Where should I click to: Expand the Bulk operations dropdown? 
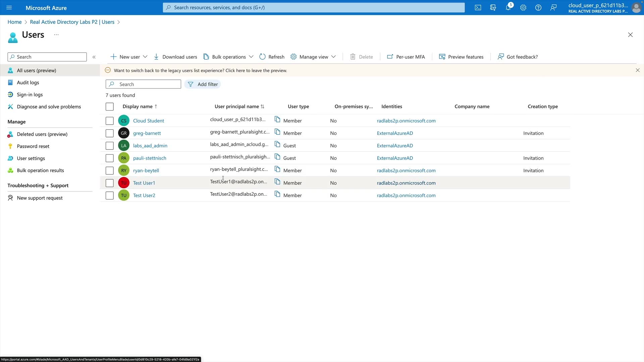[x=251, y=57]
